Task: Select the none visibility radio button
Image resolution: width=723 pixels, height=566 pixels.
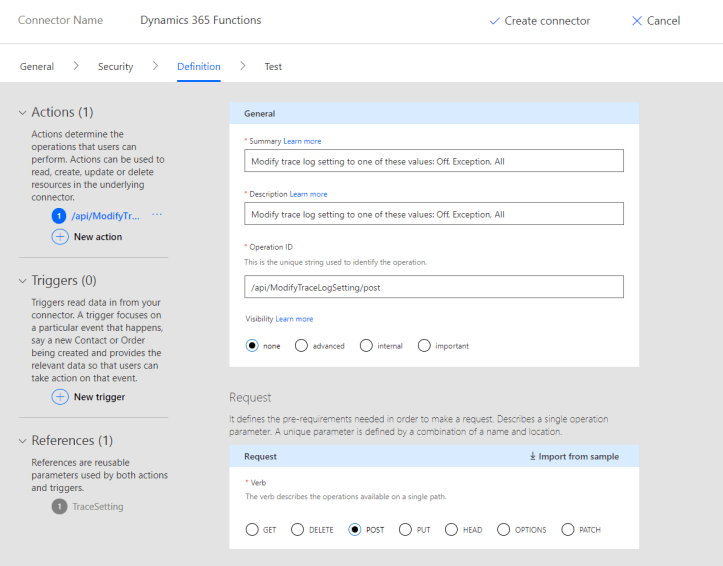Action: click(x=252, y=345)
